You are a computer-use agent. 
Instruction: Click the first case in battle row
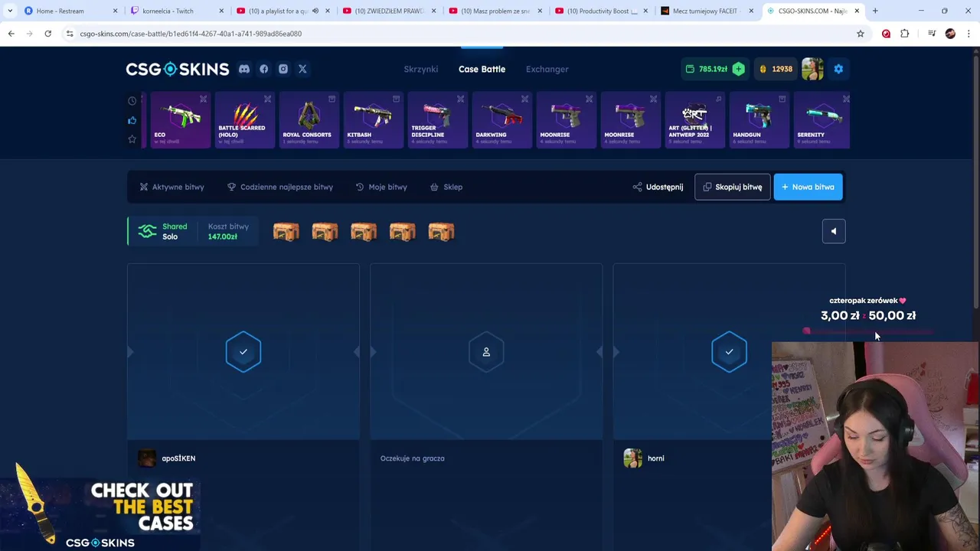[286, 231]
